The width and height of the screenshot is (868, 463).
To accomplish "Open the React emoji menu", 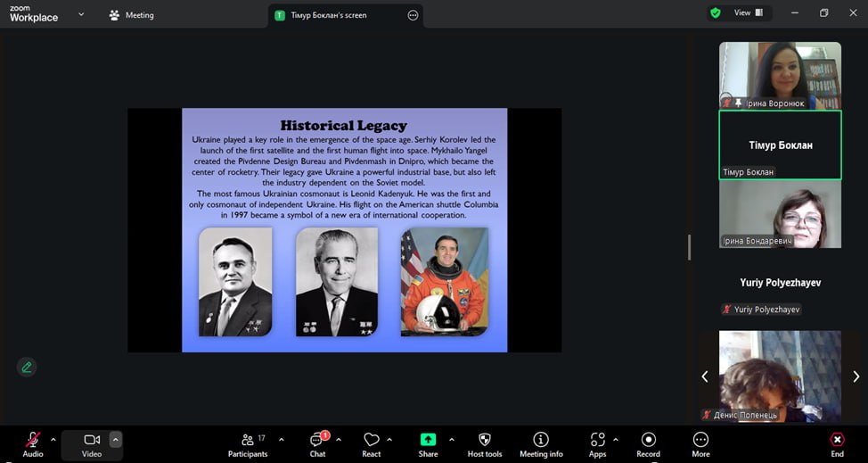I will coord(372,442).
